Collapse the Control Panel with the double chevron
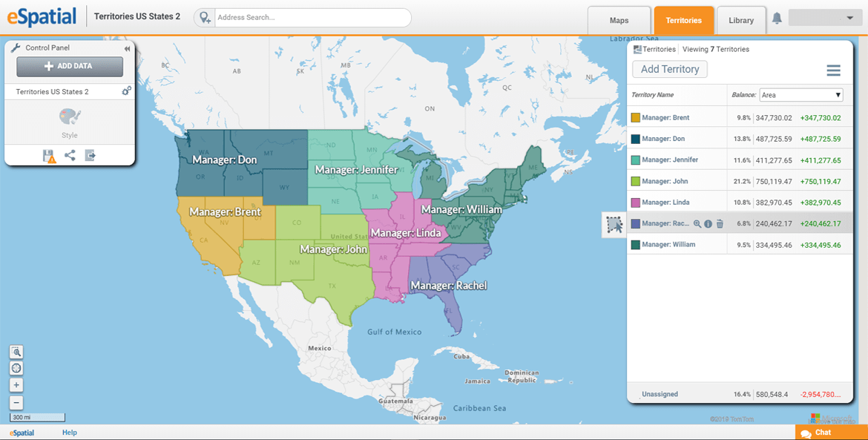Screen dimensions: 868x440 [x=127, y=47]
